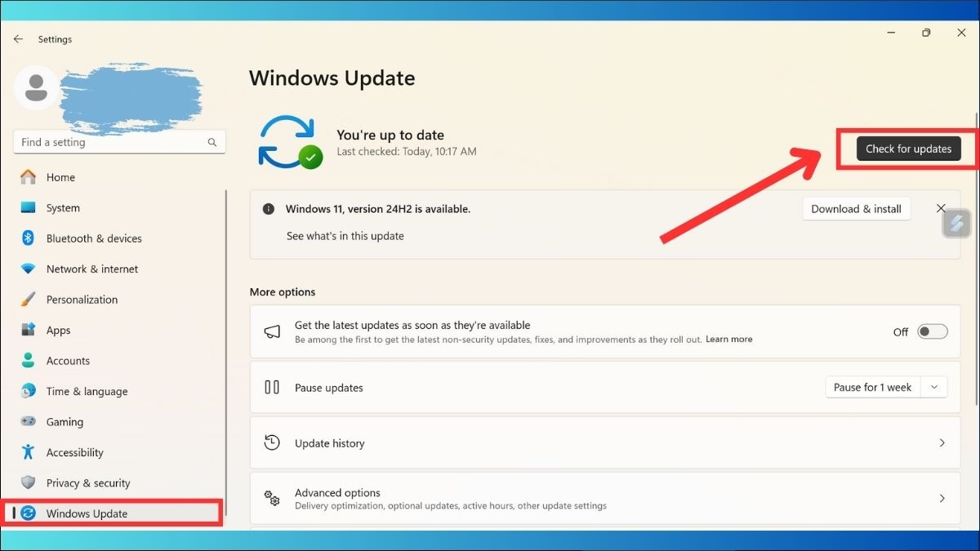Image resolution: width=980 pixels, height=551 pixels.
Task: Click the Gaming controller icon
Action: pyautogui.click(x=29, y=422)
